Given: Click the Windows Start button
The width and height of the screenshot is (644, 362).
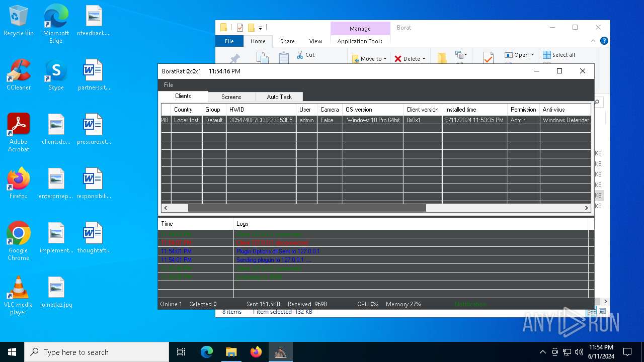Looking at the screenshot, I should point(12,352).
